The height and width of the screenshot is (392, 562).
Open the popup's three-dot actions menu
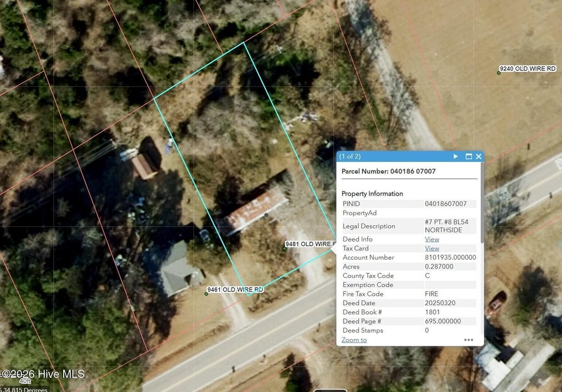coord(469,340)
